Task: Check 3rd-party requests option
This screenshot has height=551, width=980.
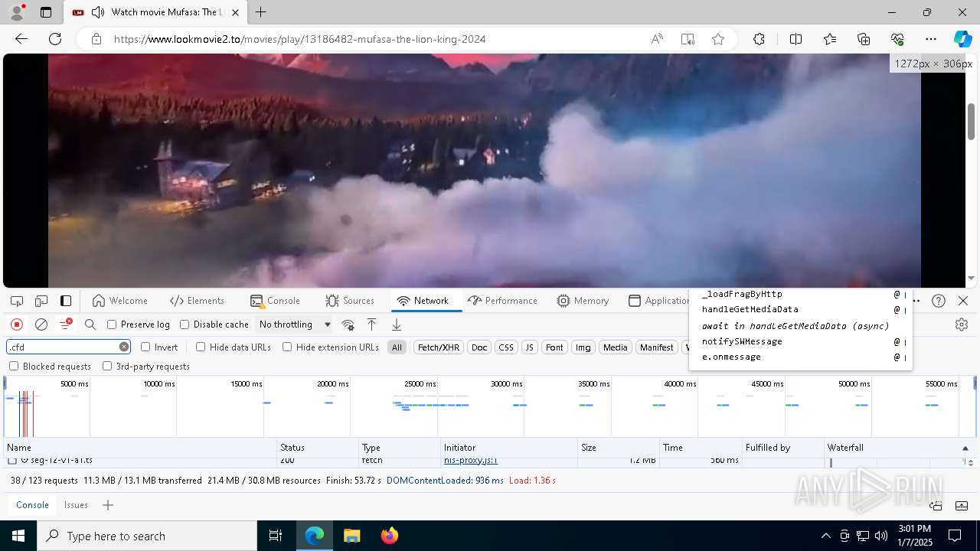Action: coord(107,366)
